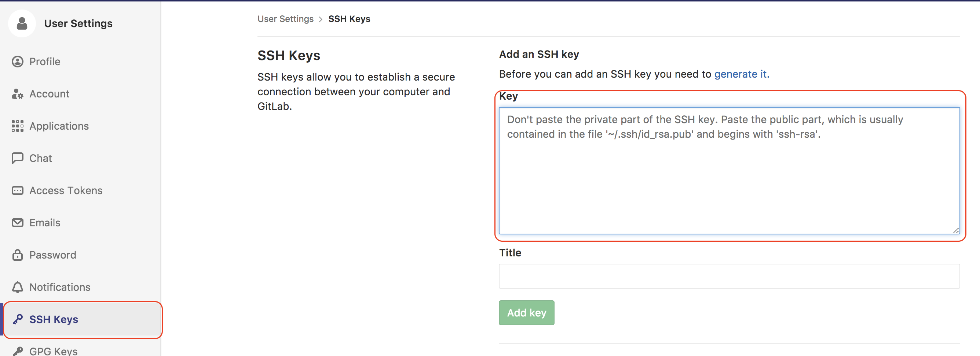Image resolution: width=980 pixels, height=356 pixels.
Task: Click the Notifications bell icon
Action: 18,287
